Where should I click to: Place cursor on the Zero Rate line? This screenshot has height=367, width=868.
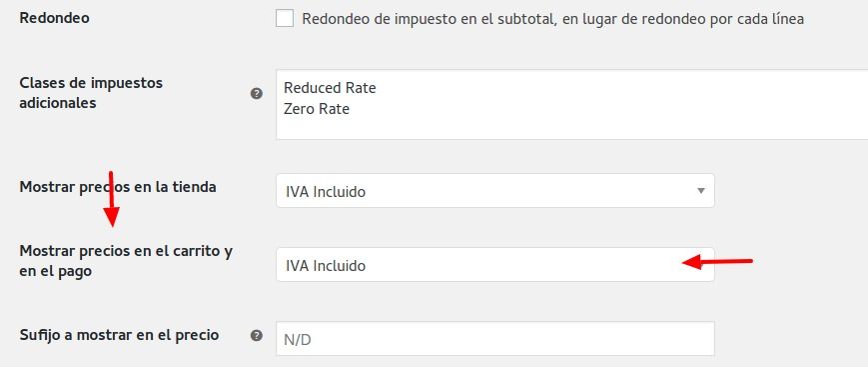[317, 109]
